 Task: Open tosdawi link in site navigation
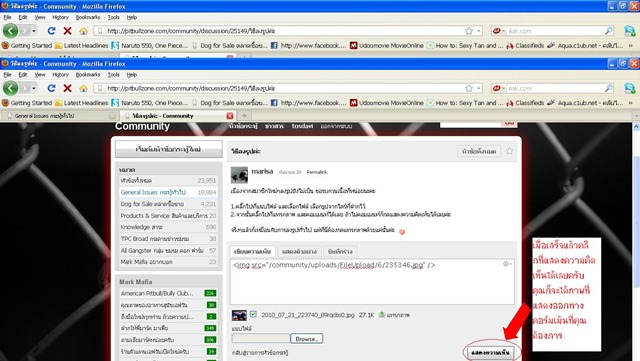coord(302,126)
